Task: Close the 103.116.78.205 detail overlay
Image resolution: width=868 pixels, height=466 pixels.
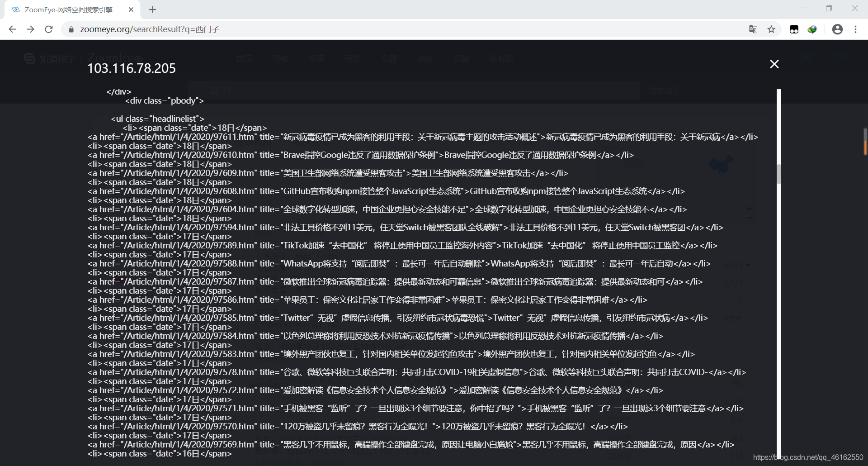Action: coord(774,64)
